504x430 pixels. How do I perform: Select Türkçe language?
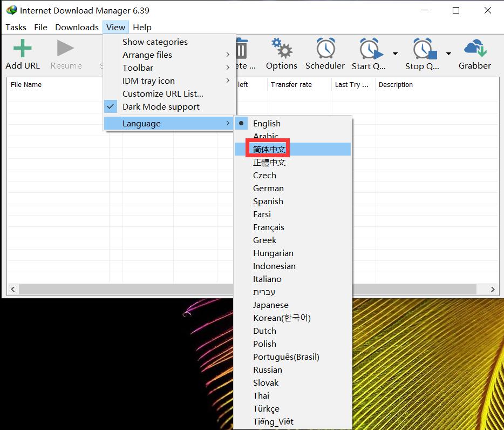[x=292, y=408]
